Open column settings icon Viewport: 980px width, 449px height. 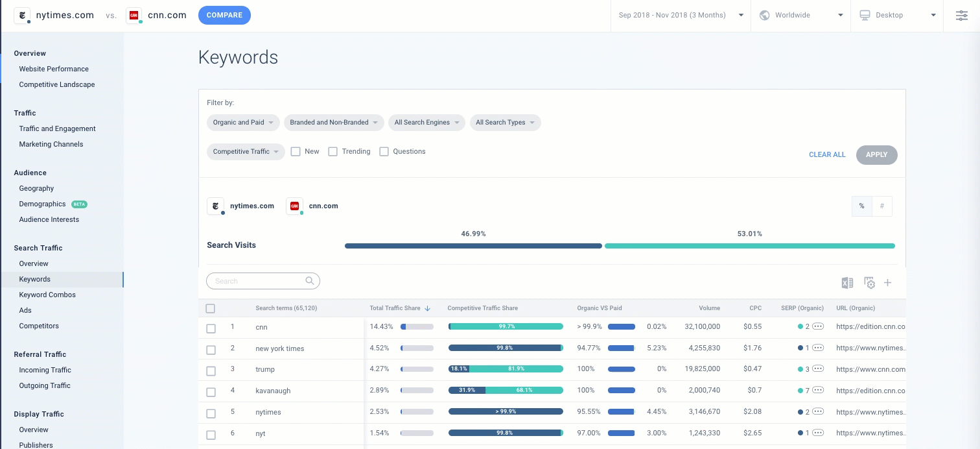point(869,282)
